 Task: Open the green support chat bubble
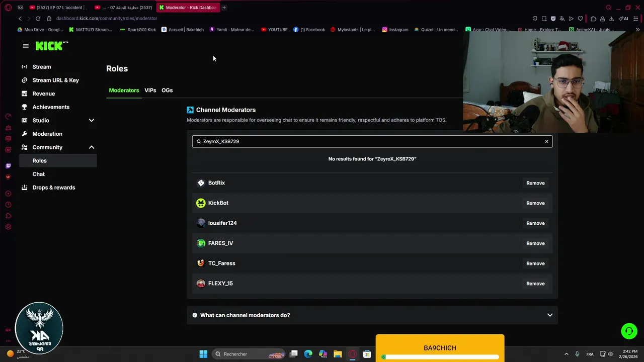point(629,331)
